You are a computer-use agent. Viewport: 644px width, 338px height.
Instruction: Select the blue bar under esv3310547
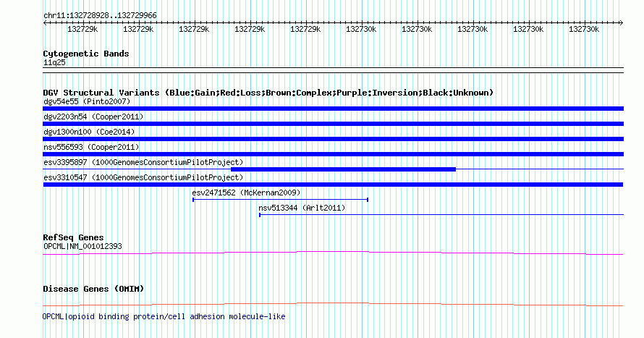point(333,185)
